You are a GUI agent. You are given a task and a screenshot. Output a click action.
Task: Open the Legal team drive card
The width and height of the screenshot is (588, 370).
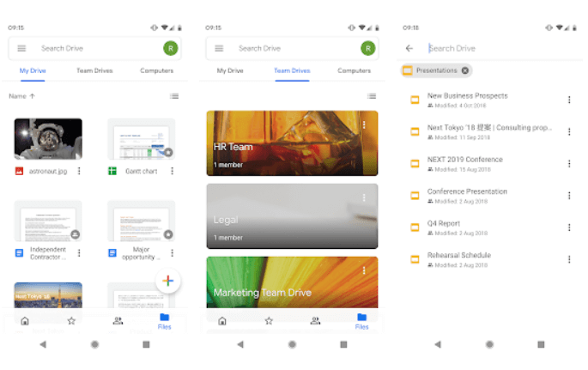tap(292, 216)
